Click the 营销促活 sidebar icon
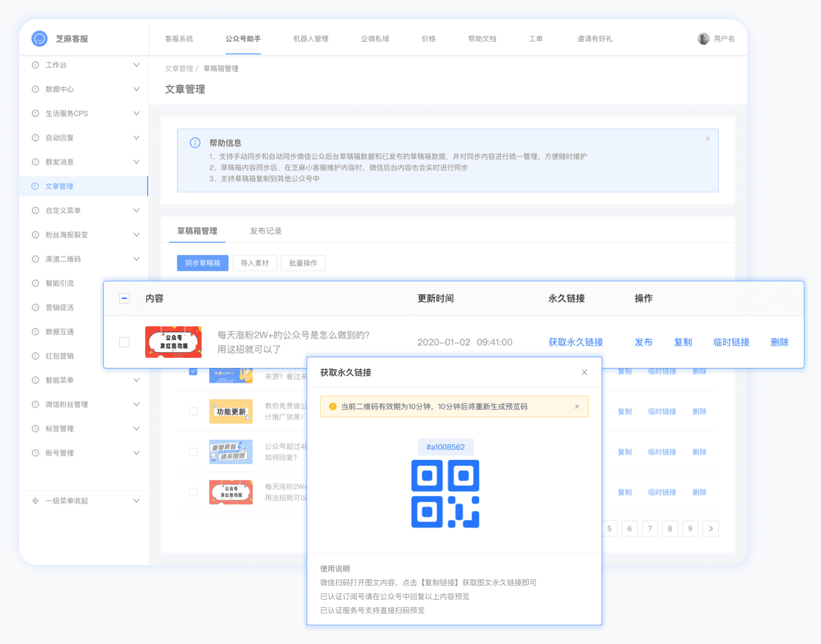Image resolution: width=821 pixels, height=644 pixels. tap(35, 308)
